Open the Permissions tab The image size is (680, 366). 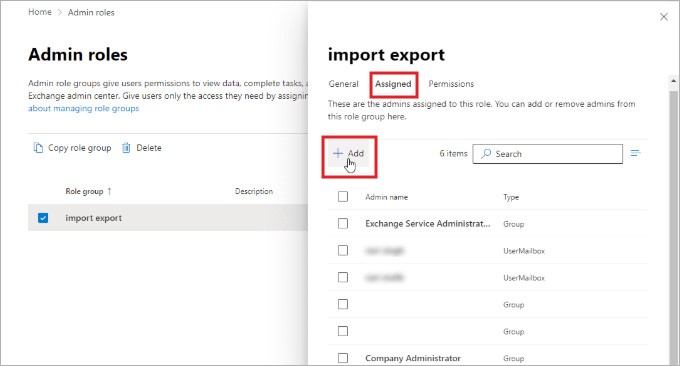tap(451, 84)
